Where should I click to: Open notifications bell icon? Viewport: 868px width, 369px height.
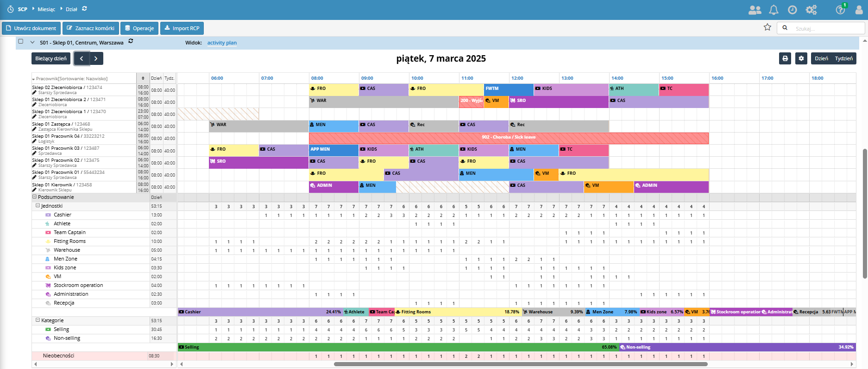774,10
